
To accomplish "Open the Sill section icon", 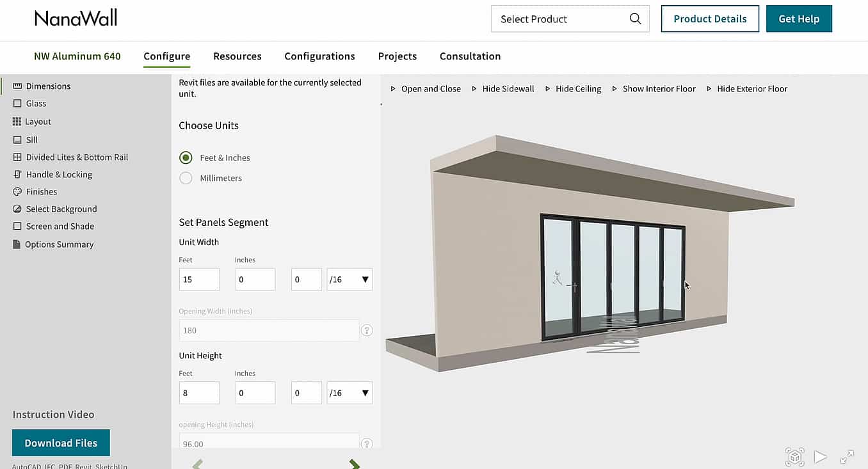I will pyautogui.click(x=17, y=139).
